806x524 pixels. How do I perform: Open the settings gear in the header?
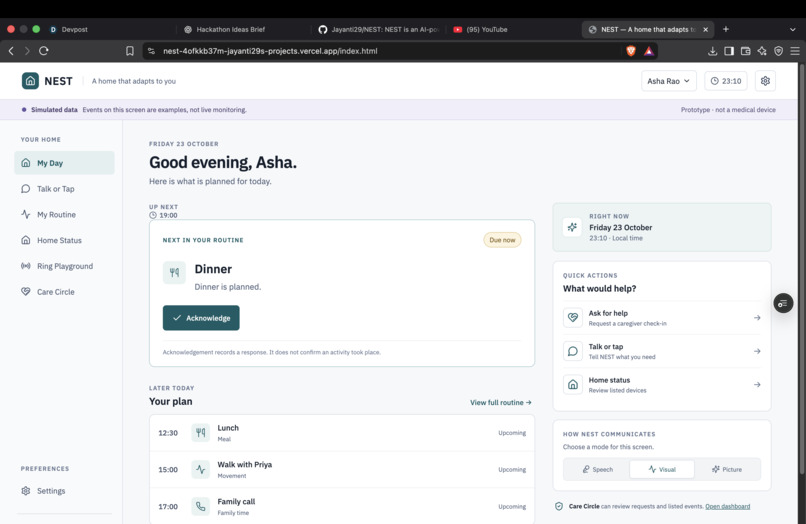[765, 81]
